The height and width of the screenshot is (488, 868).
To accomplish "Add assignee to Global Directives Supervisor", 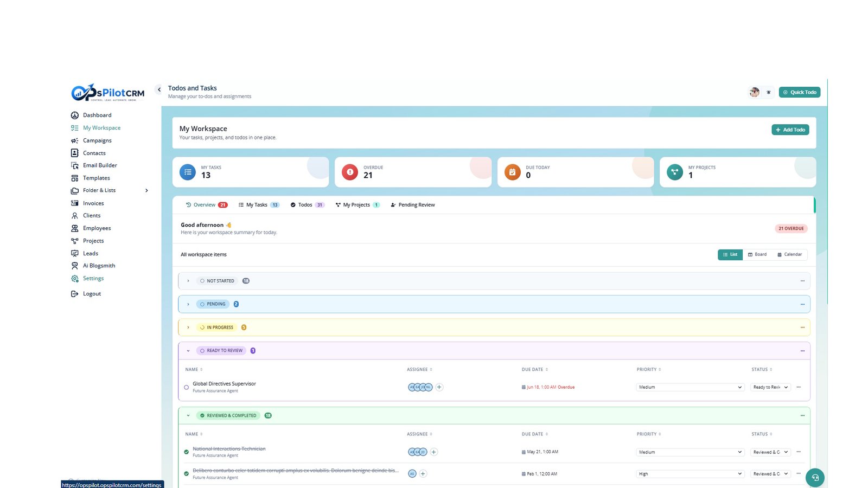I will [439, 387].
